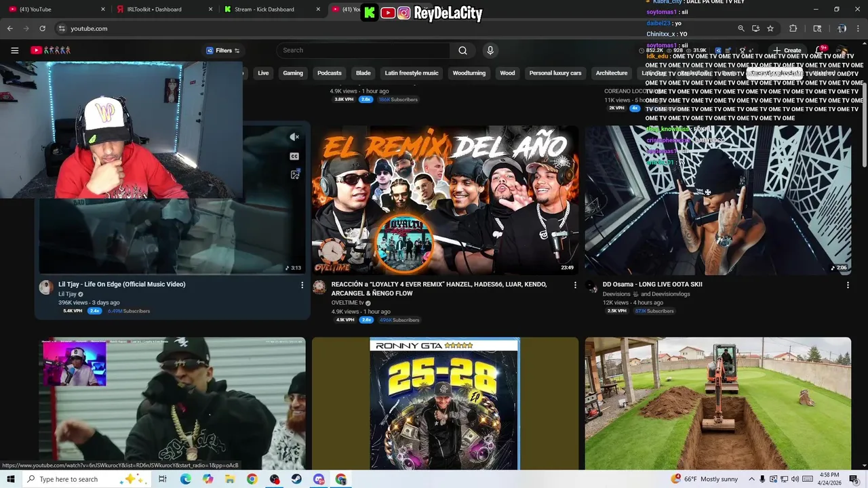Open the REACCIÓN a LOYALTY 4 EVER REMIX title
The width and height of the screenshot is (868, 488).
pos(439,289)
